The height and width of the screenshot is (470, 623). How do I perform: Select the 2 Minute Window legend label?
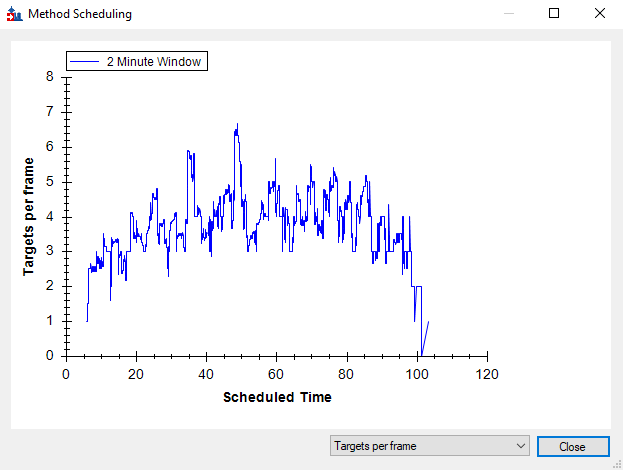(153, 62)
